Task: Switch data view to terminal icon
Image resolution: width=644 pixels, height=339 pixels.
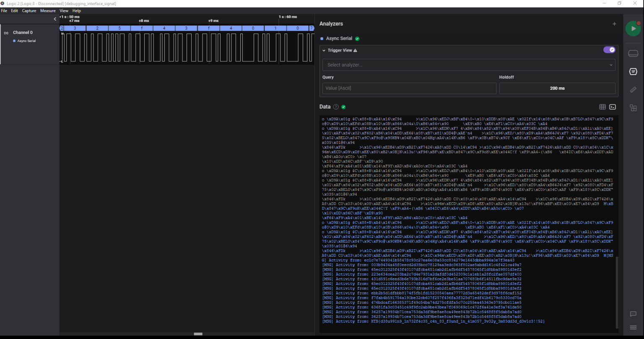Action: click(613, 107)
